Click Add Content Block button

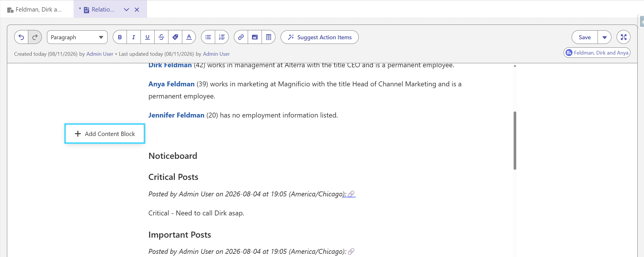tap(105, 134)
